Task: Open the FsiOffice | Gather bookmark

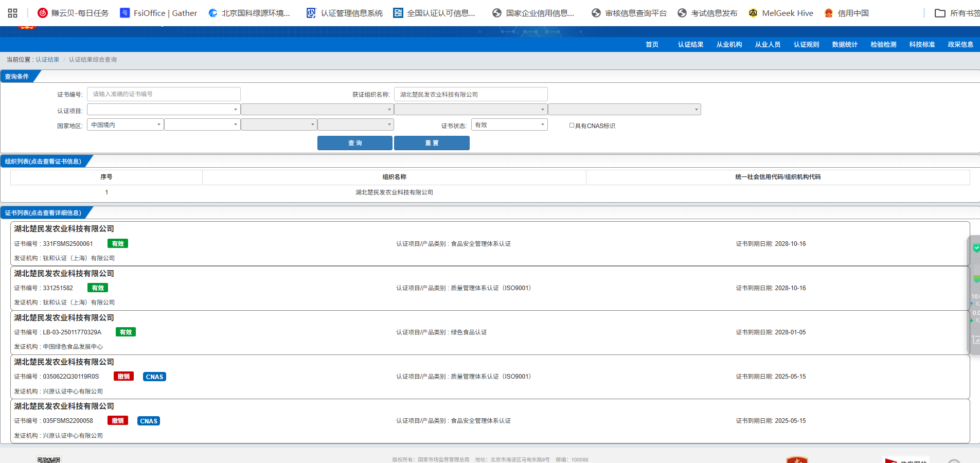Action: coord(158,13)
